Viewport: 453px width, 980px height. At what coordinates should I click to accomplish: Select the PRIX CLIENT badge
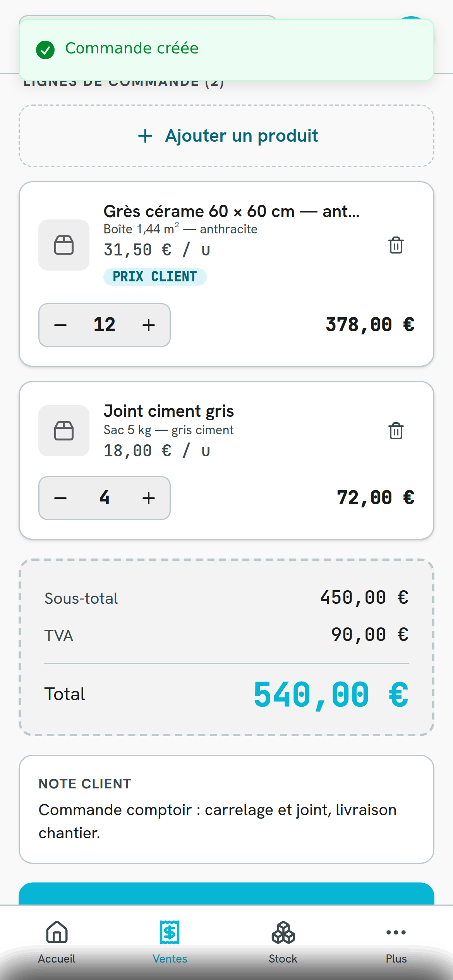(155, 277)
